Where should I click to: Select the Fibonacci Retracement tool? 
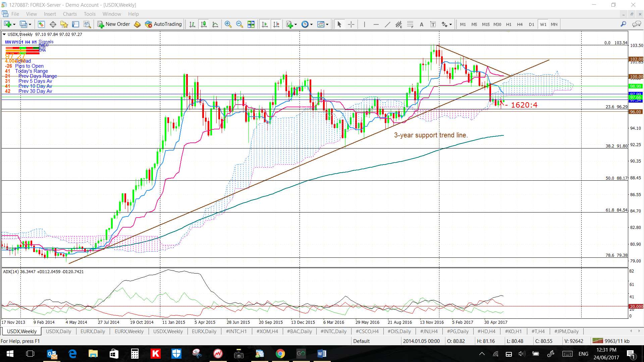(410, 24)
